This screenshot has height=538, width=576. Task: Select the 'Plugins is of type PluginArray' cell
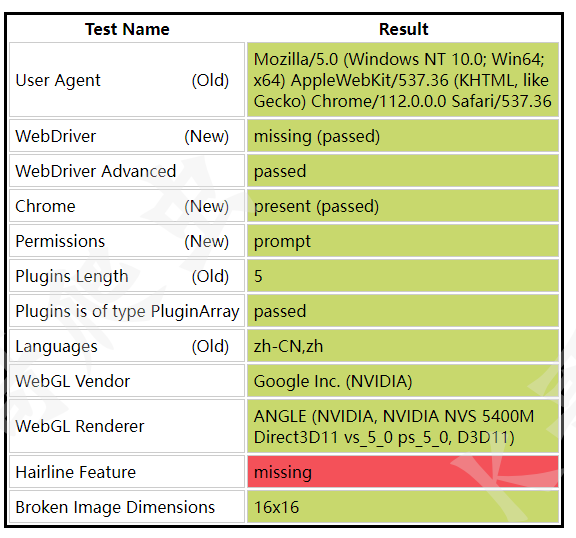[x=127, y=311]
